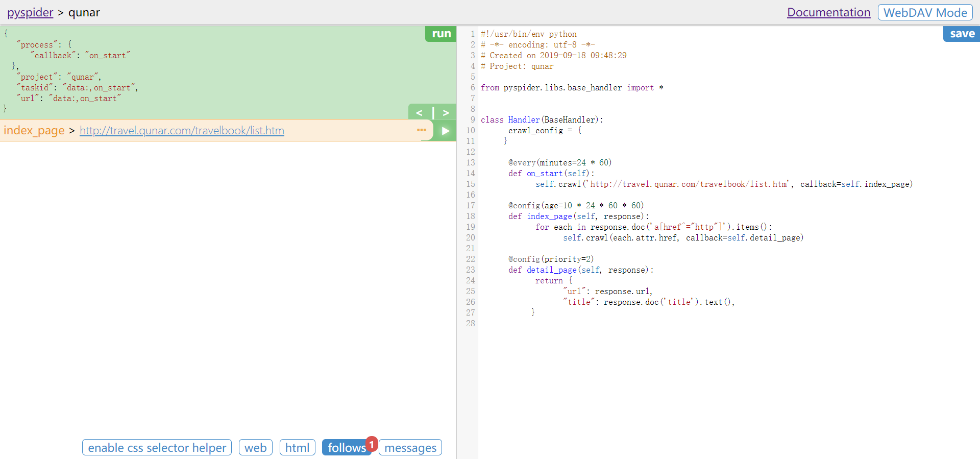Click the red follows count badge
This screenshot has width=980, height=459.
coord(372,444)
